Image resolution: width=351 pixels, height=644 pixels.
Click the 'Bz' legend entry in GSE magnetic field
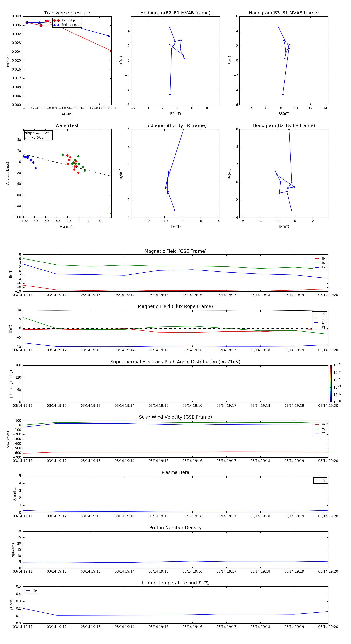coord(320,267)
